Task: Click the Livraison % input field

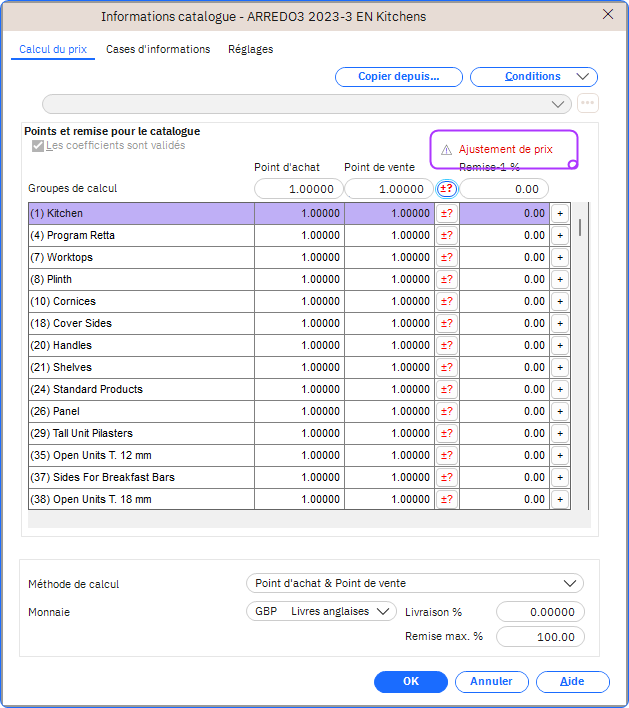Action: pyautogui.click(x=540, y=612)
